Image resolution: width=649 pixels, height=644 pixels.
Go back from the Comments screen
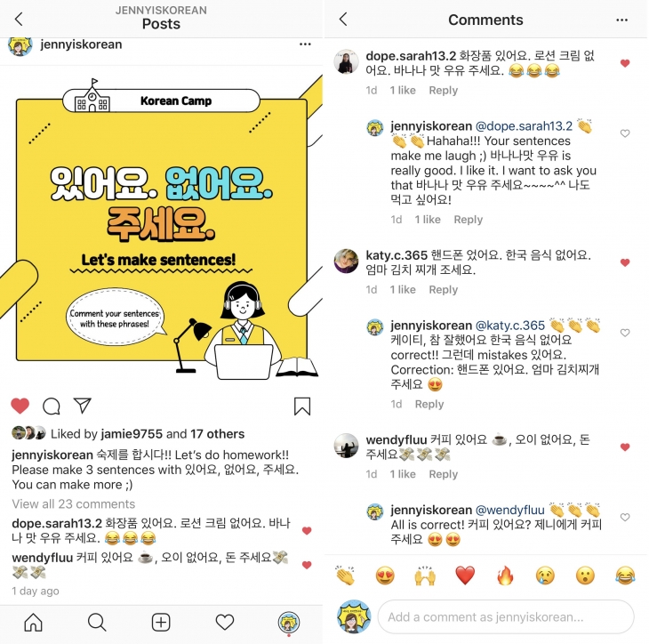(x=343, y=19)
